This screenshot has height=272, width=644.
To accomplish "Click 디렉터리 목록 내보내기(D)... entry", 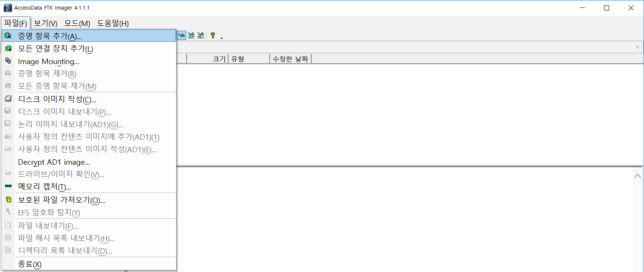I will pyautogui.click(x=88, y=251).
